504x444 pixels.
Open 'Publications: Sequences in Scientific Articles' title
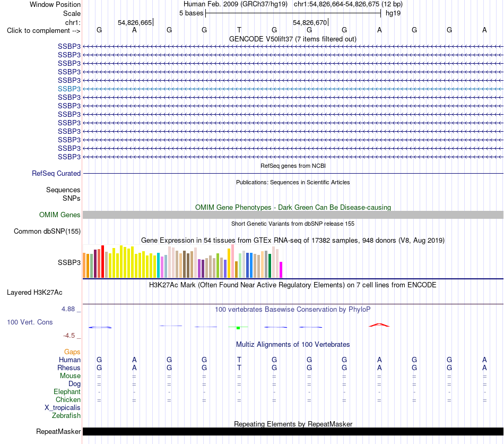tap(293, 182)
